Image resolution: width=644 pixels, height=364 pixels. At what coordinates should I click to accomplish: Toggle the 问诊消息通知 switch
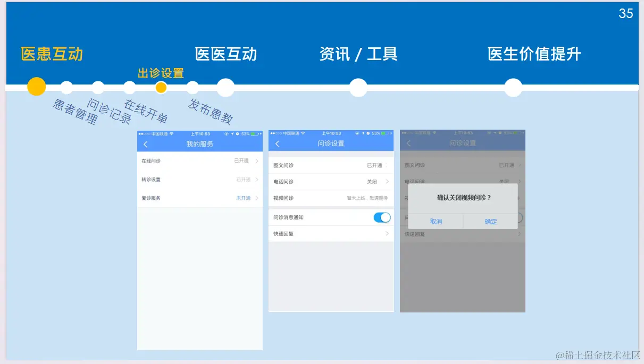[x=382, y=217]
